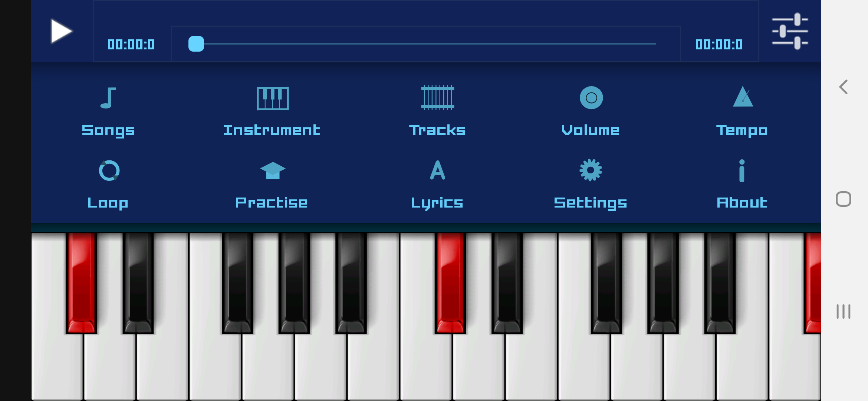Tap the Volume knob icon
868x401 pixels.
click(591, 98)
